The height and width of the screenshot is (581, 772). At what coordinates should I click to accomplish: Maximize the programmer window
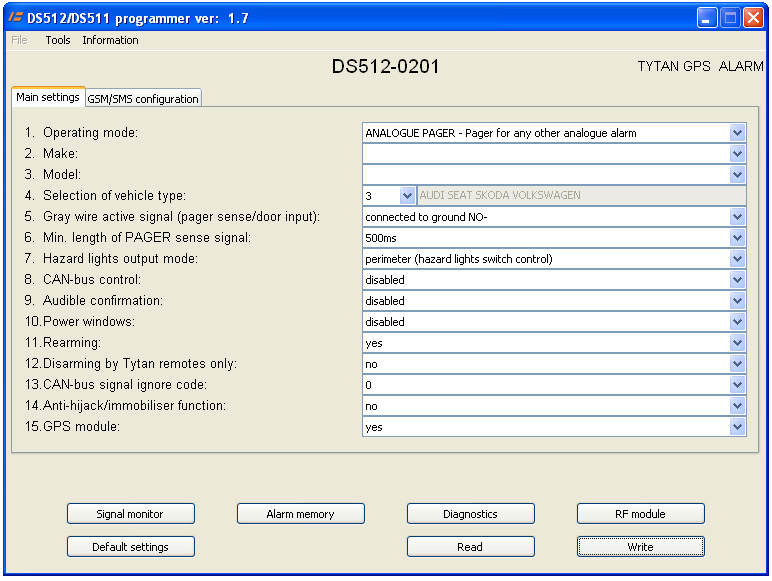coord(731,18)
